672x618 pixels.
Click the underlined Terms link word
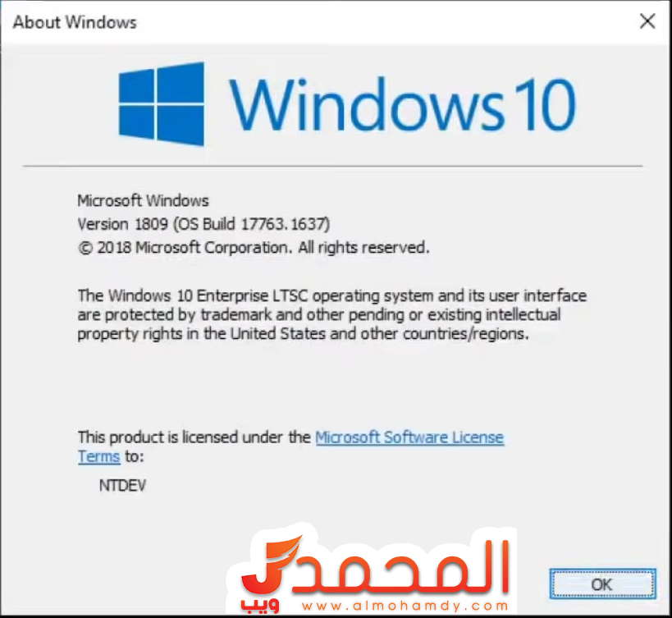(x=98, y=457)
